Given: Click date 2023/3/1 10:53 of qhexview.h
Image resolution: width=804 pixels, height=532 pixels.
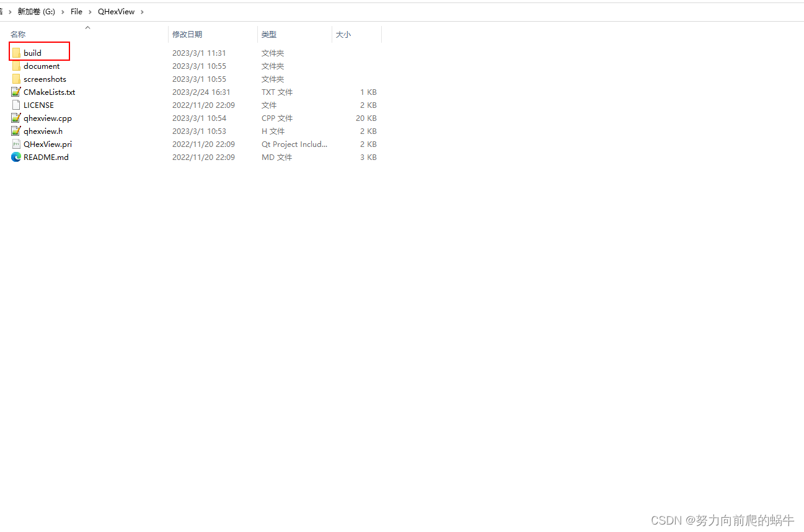Looking at the screenshot, I should click(199, 131).
